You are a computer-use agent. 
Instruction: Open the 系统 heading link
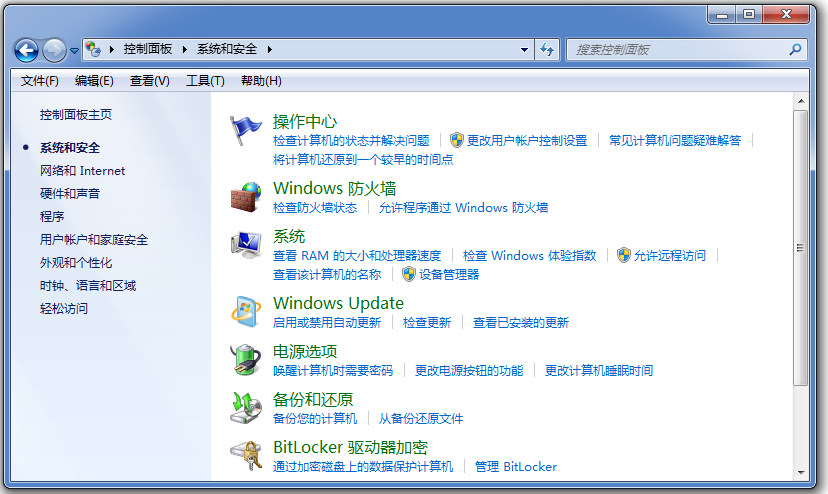point(289,236)
